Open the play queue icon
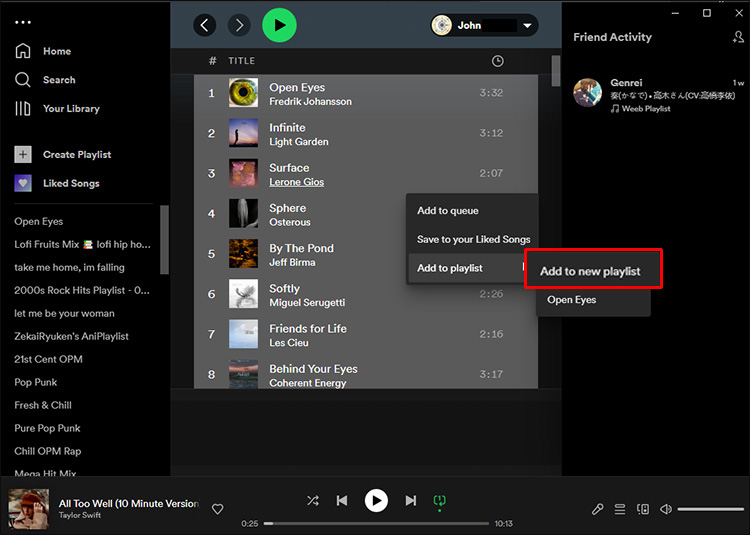 pos(620,509)
